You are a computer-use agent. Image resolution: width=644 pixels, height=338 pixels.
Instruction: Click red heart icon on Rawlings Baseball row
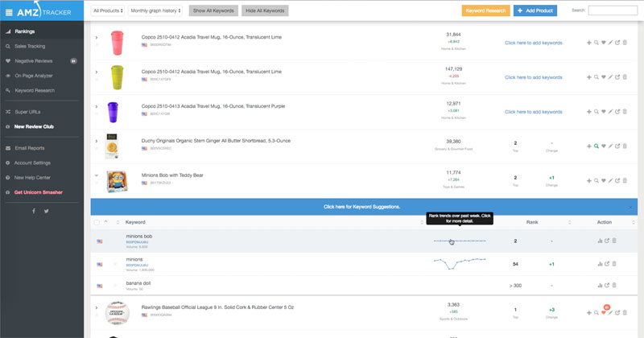point(603,313)
